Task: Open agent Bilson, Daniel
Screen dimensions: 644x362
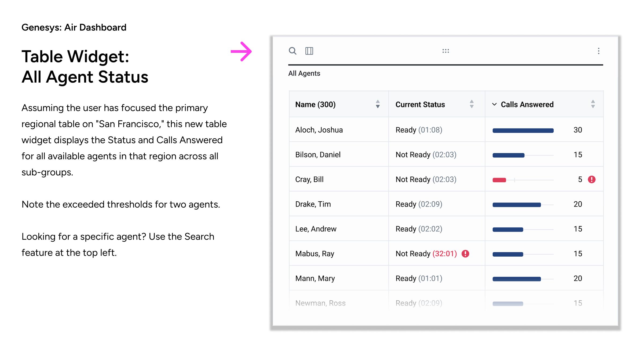Action: [x=318, y=154]
